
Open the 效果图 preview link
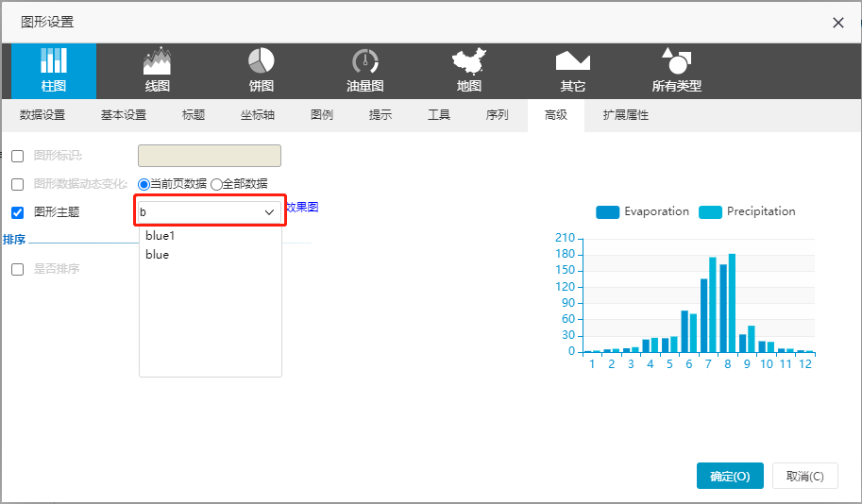302,208
